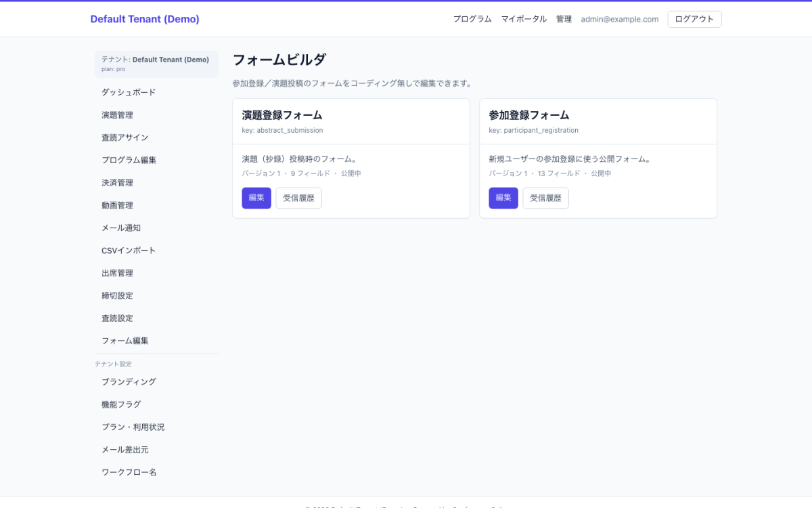This screenshot has height=508, width=812.
Task: Open CSVインポート sidebar item
Action: pos(157,251)
